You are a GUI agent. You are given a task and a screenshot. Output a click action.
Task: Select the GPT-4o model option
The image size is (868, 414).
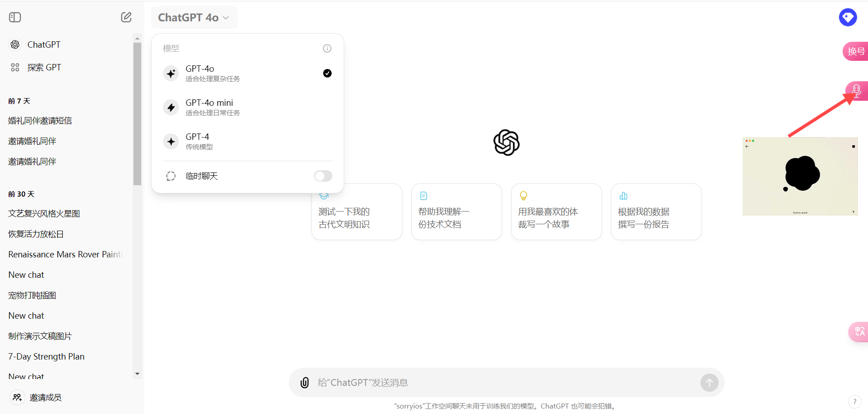(x=247, y=73)
